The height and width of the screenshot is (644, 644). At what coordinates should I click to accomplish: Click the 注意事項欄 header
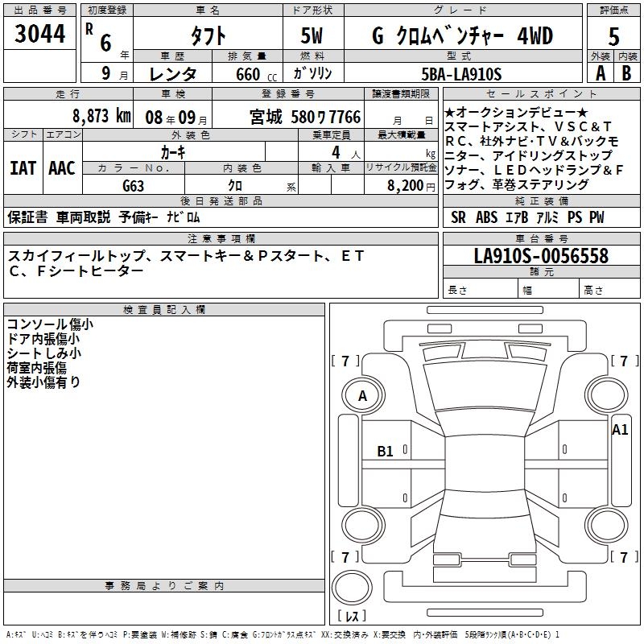point(221,238)
